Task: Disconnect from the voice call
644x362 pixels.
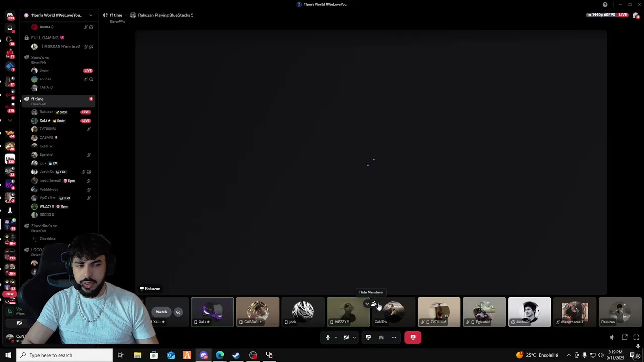Action: pyautogui.click(x=413, y=338)
